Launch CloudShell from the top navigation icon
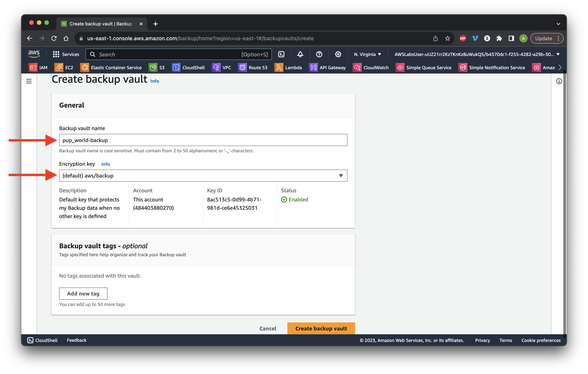Image resolution: width=588 pixels, height=374 pixels. point(281,54)
